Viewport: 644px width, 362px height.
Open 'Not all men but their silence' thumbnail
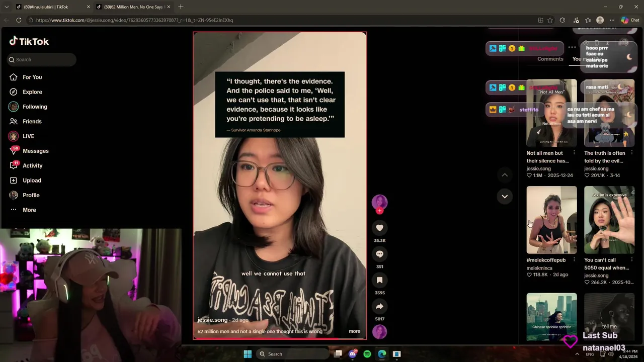click(551, 113)
